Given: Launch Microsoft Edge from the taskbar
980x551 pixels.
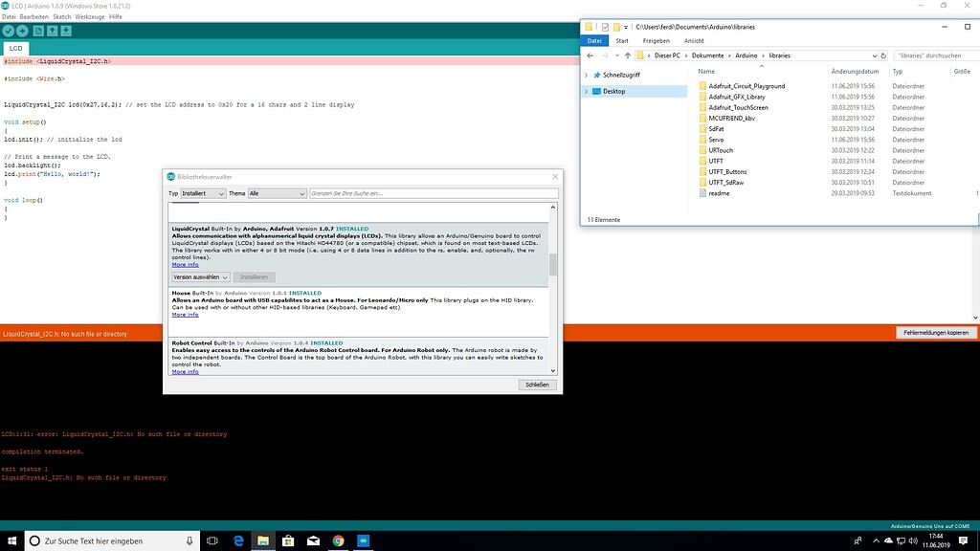Looking at the screenshot, I should pos(238,541).
